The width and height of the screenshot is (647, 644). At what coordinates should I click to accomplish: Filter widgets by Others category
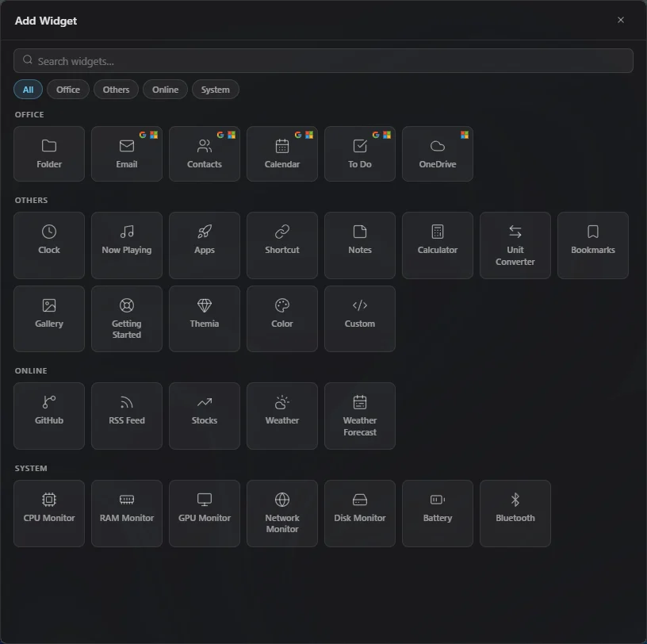[x=116, y=90]
